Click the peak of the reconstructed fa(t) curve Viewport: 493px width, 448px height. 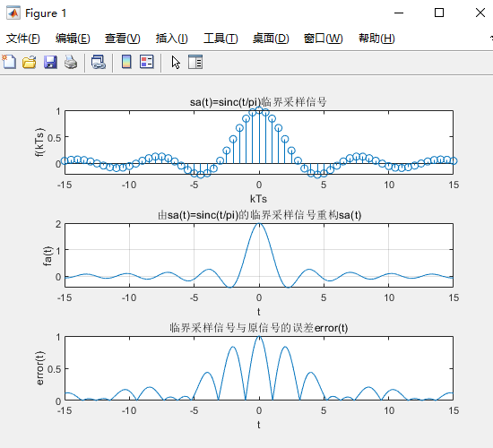259,223
